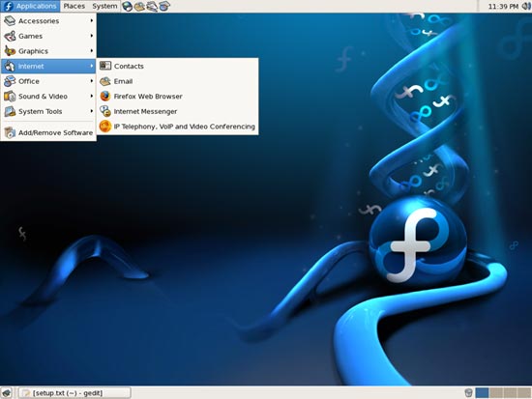Expand the Graphics submenu
532x399 pixels.
point(48,51)
